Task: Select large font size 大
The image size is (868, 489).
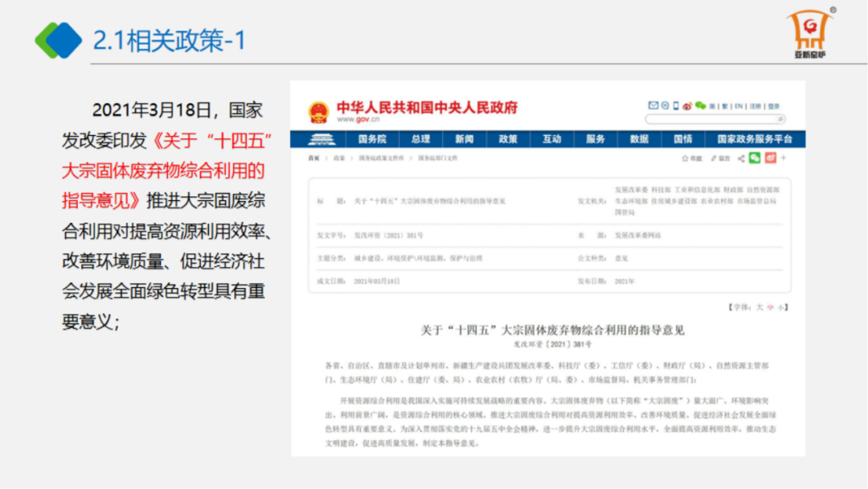Action: pyautogui.click(x=759, y=307)
